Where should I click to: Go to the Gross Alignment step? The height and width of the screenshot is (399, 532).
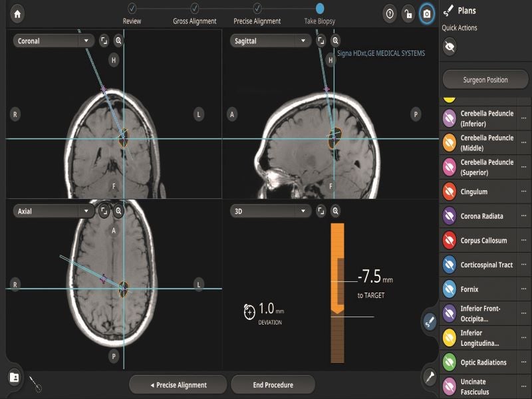tap(194, 9)
